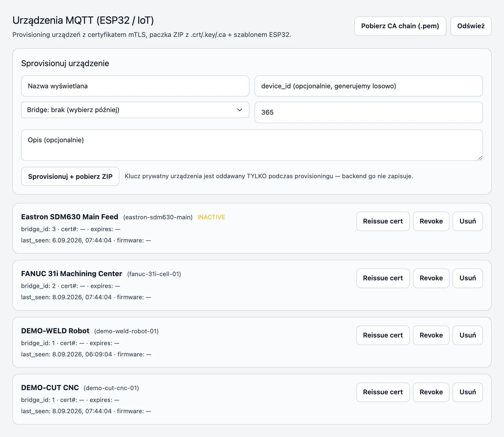Open the Bridge selection dropdown
Viewport: 504px width, 437px height.
135,110
